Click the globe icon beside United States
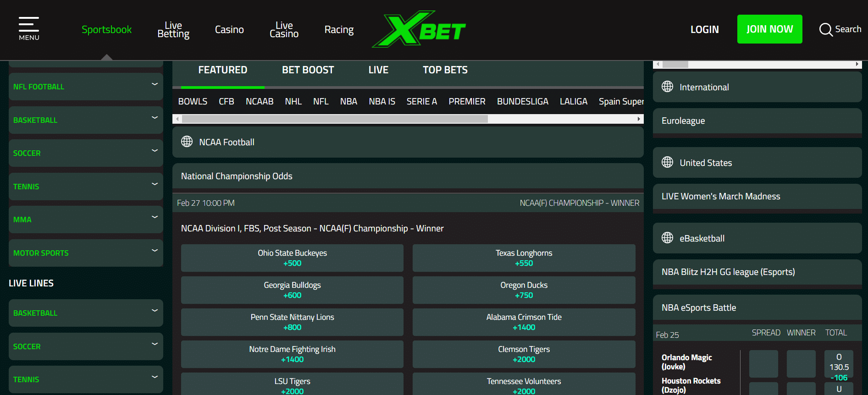Screen dimensions: 868x395 [x=667, y=162]
